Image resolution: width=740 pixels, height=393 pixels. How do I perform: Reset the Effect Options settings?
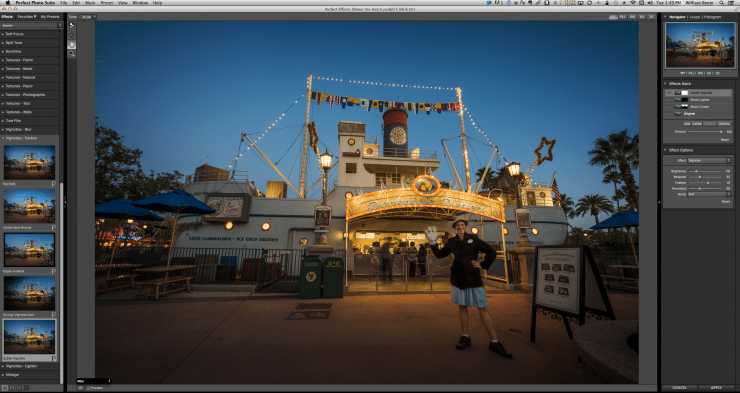725,201
